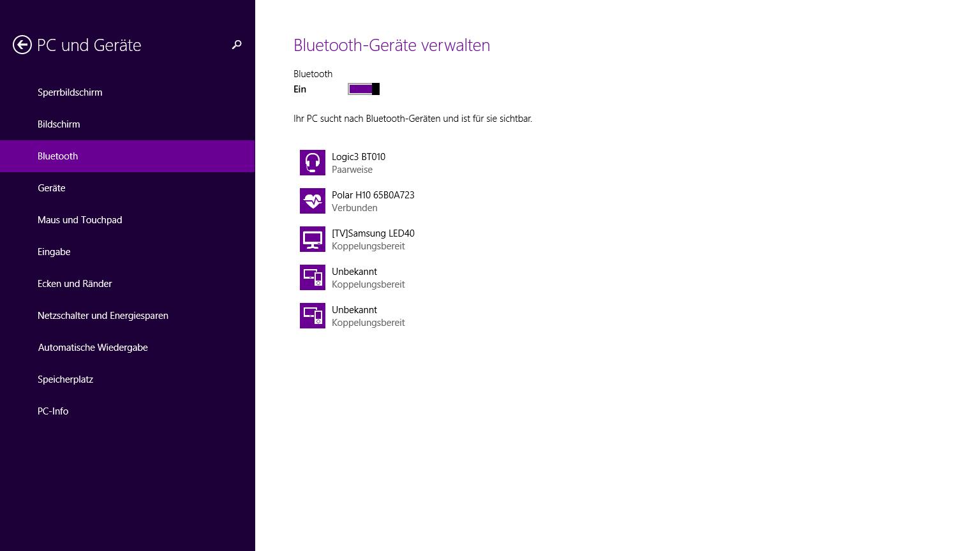This screenshot has height=551, width=980.
Task: Click the monitor icon for Samsung LED40
Action: (x=313, y=239)
